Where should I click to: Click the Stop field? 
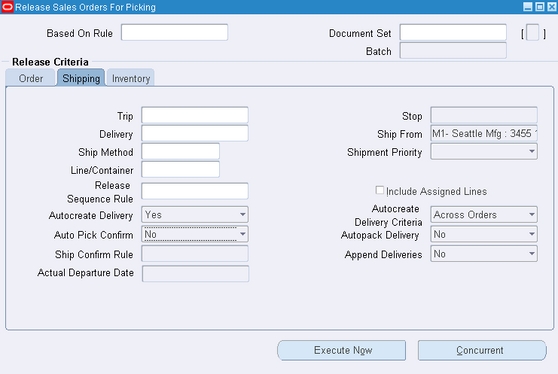484,115
